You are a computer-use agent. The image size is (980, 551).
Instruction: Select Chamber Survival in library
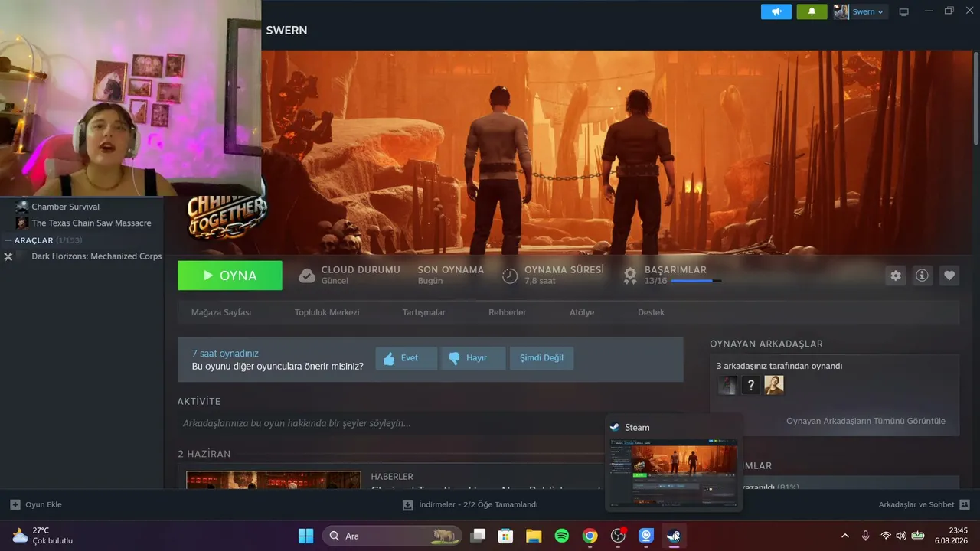click(65, 207)
